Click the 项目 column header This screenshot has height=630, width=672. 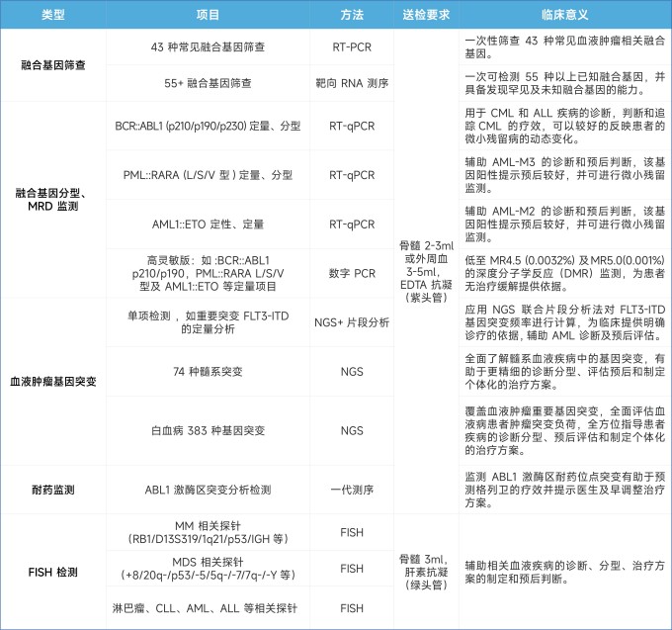pos(208,16)
